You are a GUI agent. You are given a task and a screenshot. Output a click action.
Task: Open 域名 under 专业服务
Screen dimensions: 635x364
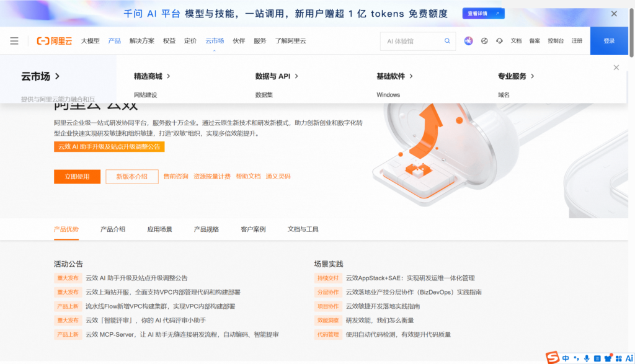[504, 95]
